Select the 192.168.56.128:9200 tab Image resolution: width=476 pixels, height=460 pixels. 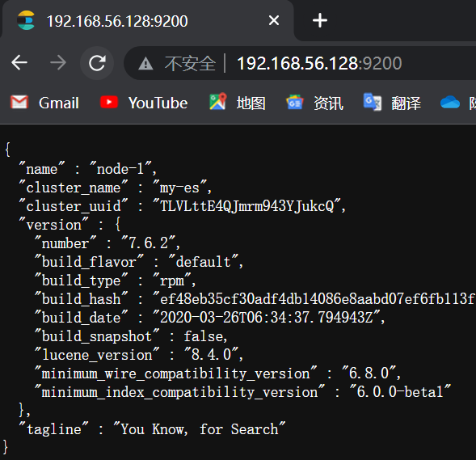tap(148, 21)
